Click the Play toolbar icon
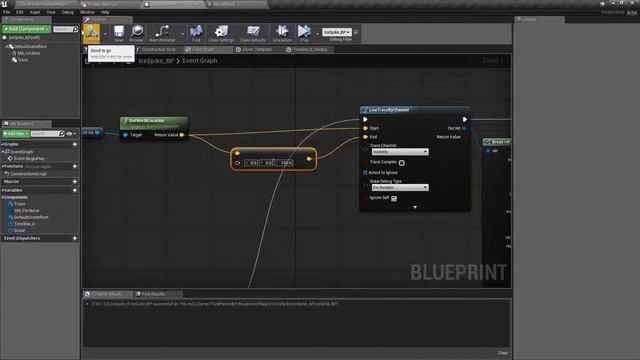The width and height of the screenshot is (640, 360). 304,33
